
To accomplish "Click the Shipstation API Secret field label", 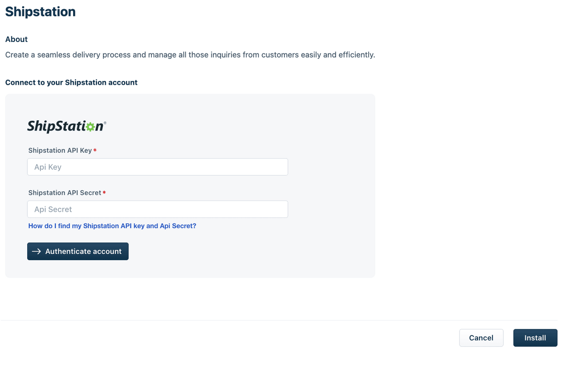I will (x=64, y=193).
